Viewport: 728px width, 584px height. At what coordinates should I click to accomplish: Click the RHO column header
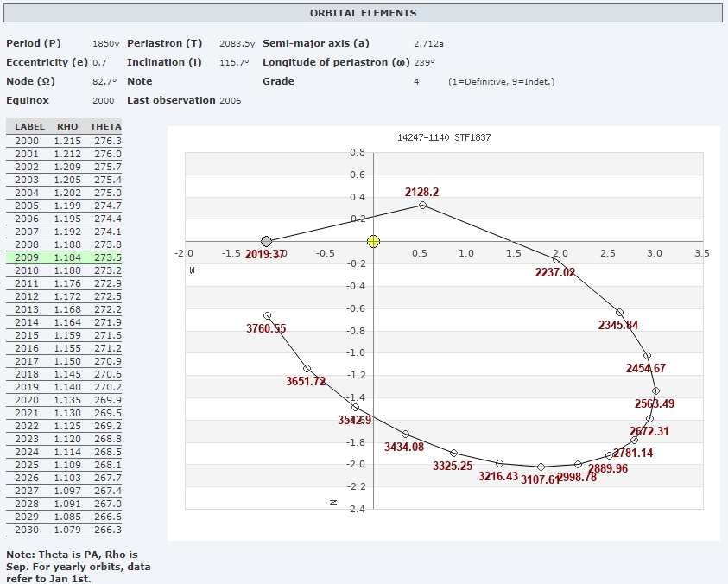[67, 127]
